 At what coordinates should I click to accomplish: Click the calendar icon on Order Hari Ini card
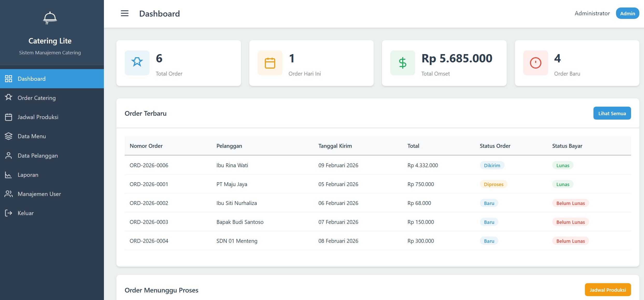(x=270, y=63)
